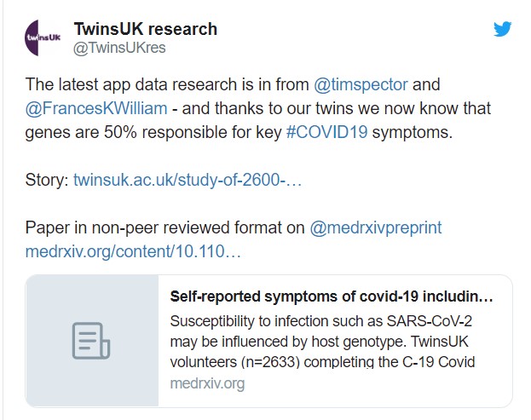531x420 pixels.
Task: Click the medrxiv.org domain on the card
Action: pyautogui.click(x=207, y=383)
